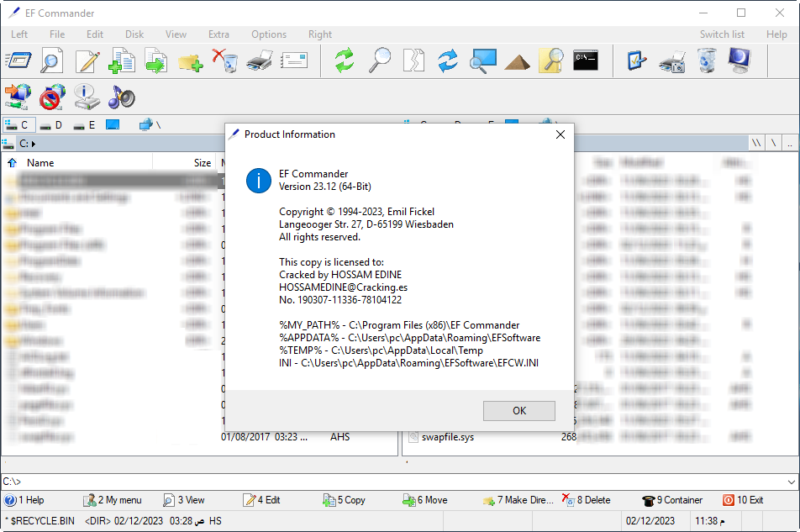This screenshot has height=532, width=800.
Task: Create new folder with plus icon
Action: pos(190,62)
